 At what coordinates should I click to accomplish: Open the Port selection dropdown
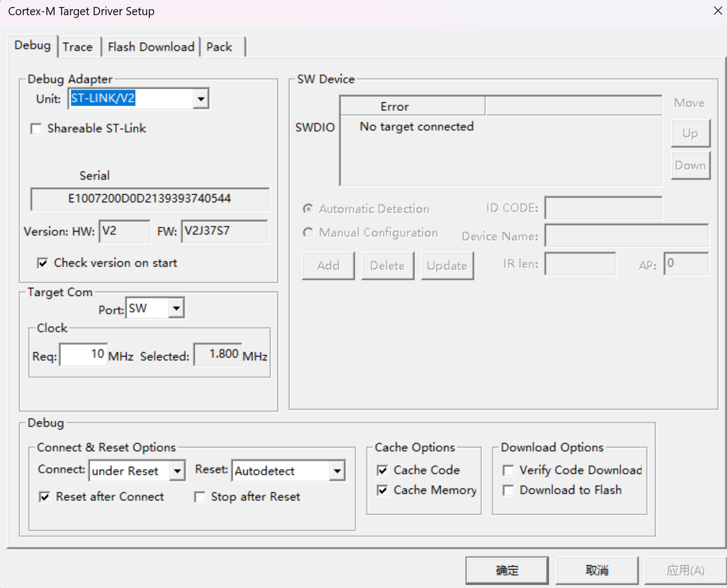click(176, 308)
